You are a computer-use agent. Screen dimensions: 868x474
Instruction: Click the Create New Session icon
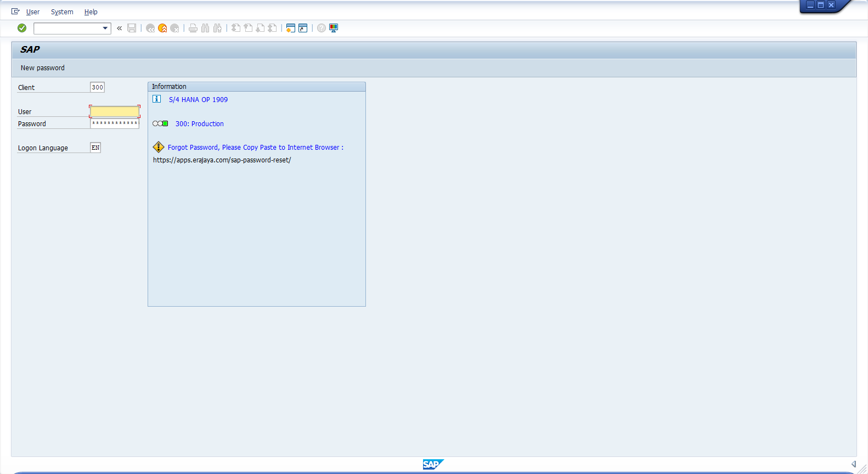(291, 28)
